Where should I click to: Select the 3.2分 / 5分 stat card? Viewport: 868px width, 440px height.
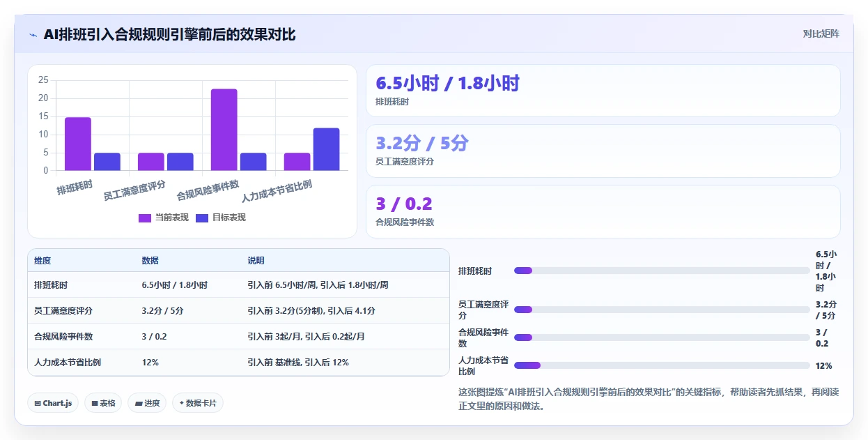click(x=603, y=151)
